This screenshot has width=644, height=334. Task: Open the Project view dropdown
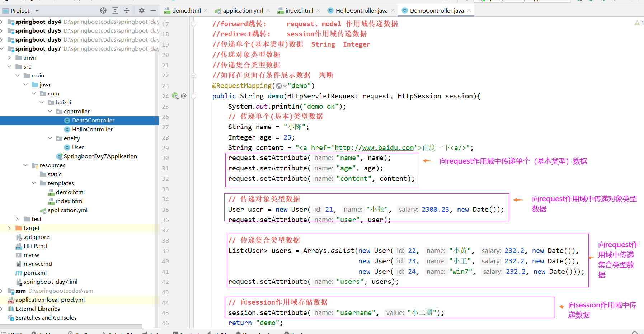[x=37, y=11]
